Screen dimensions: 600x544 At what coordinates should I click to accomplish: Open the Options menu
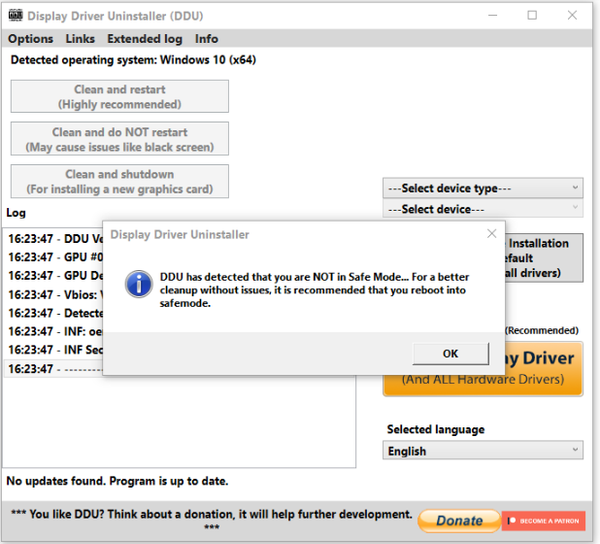[x=31, y=39]
